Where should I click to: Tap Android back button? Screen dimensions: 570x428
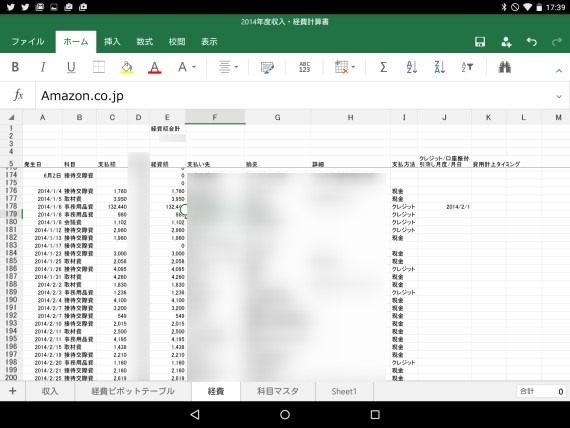click(x=195, y=414)
